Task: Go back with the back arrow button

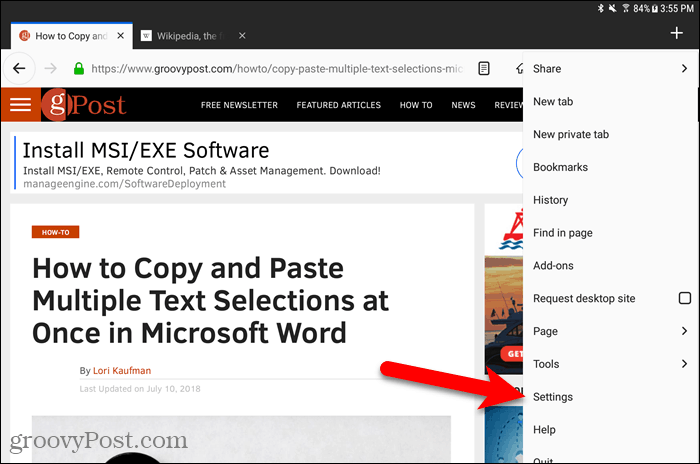Action: point(19,68)
